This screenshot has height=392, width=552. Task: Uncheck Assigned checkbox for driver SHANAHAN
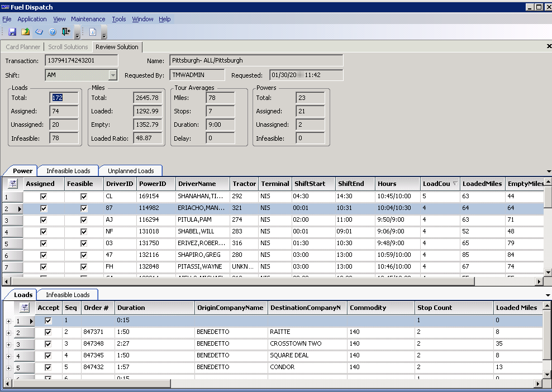[44, 197]
